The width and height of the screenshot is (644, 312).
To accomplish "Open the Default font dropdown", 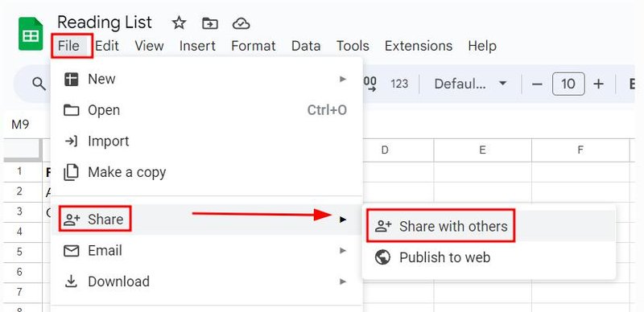I will click(470, 84).
